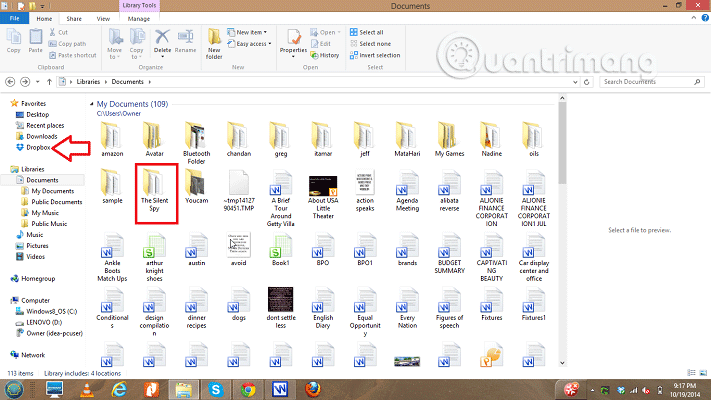This screenshot has height=400, width=711.
Task: Open Internet Explorer from the taskbar
Action: click(119, 390)
